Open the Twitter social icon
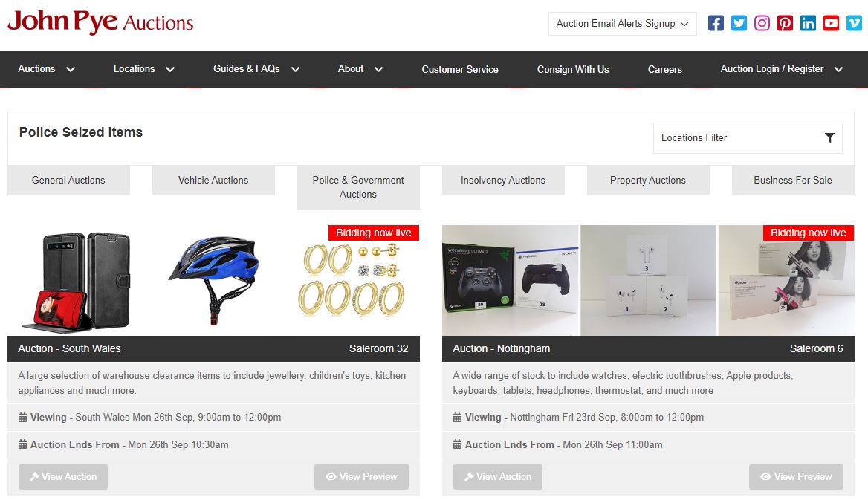The height and width of the screenshot is (503, 868). 739,23
